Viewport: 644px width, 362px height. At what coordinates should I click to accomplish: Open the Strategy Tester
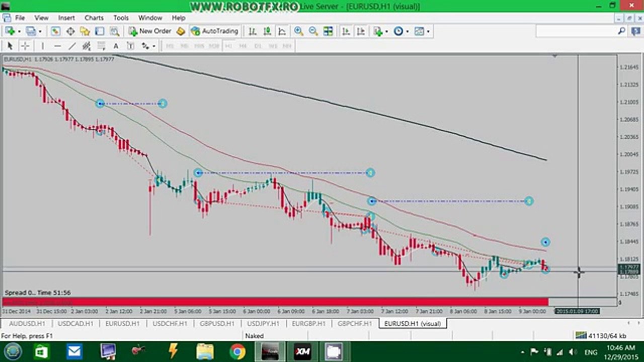[115, 31]
